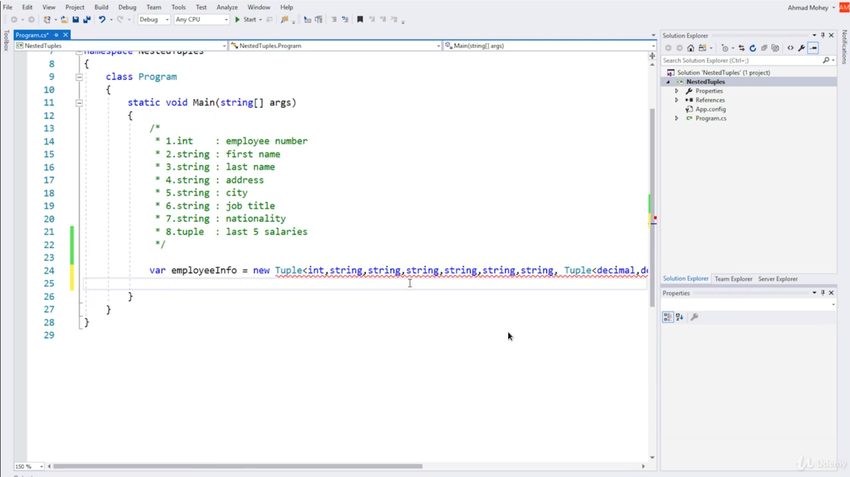Screen dimensions: 850x477
Task: Toggle Preview Selected Items button in Solution Explorer
Action: (813, 48)
